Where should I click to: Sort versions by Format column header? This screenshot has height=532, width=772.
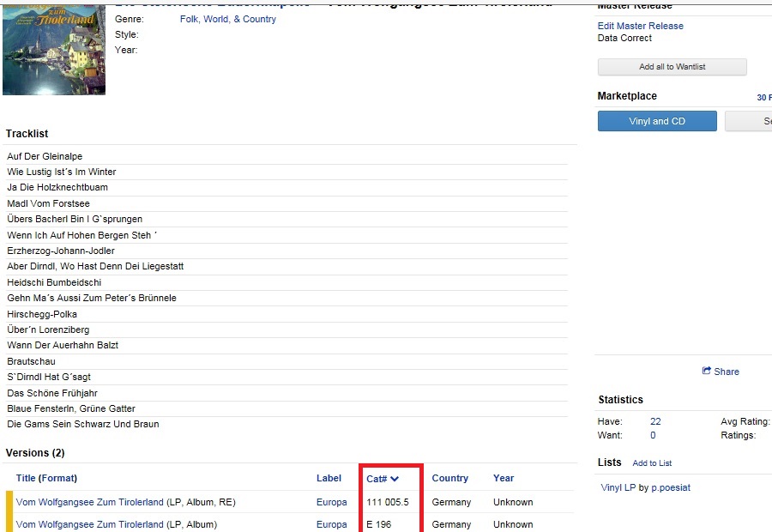click(x=58, y=478)
